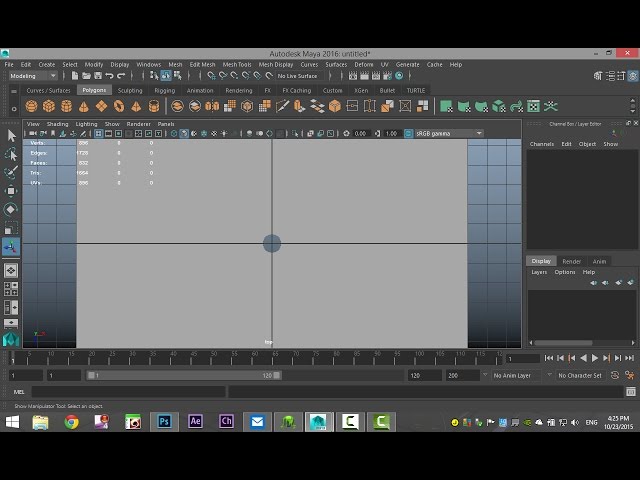Click the Open Scene folder icon
The width and height of the screenshot is (640, 480).
click(86, 76)
